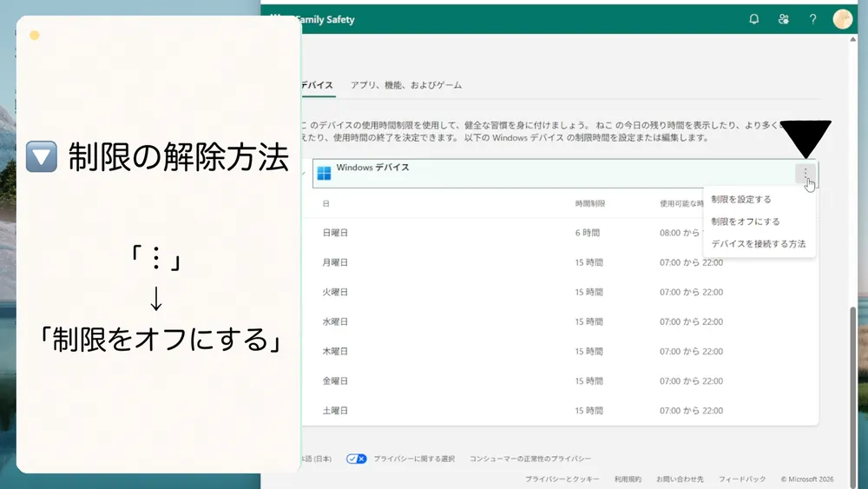Click the Windows logo icon in device row
Screen dimensions: 868x489
click(x=325, y=174)
